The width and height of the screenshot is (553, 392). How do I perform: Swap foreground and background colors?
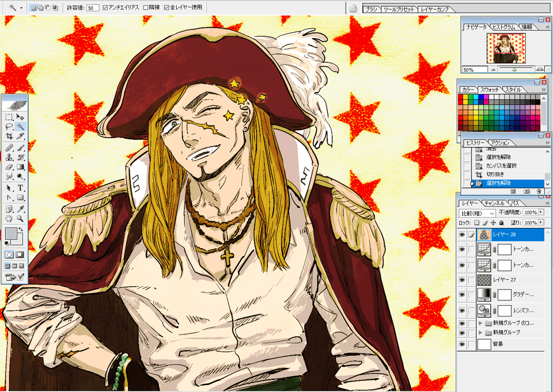(21, 230)
